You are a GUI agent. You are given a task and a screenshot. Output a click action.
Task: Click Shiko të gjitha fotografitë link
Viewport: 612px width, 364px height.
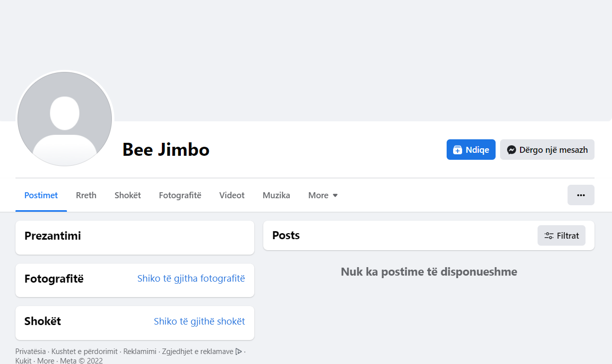pyautogui.click(x=191, y=279)
